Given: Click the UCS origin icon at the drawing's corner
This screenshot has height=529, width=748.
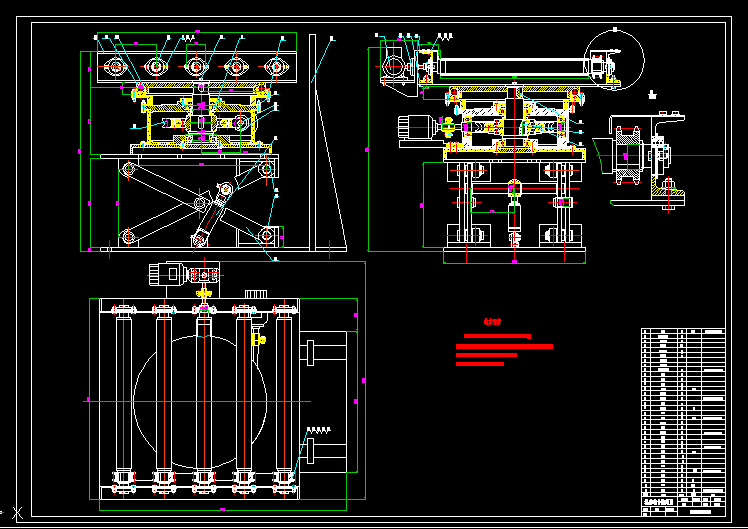Looking at the screenshot, I should tap(18, 513).
